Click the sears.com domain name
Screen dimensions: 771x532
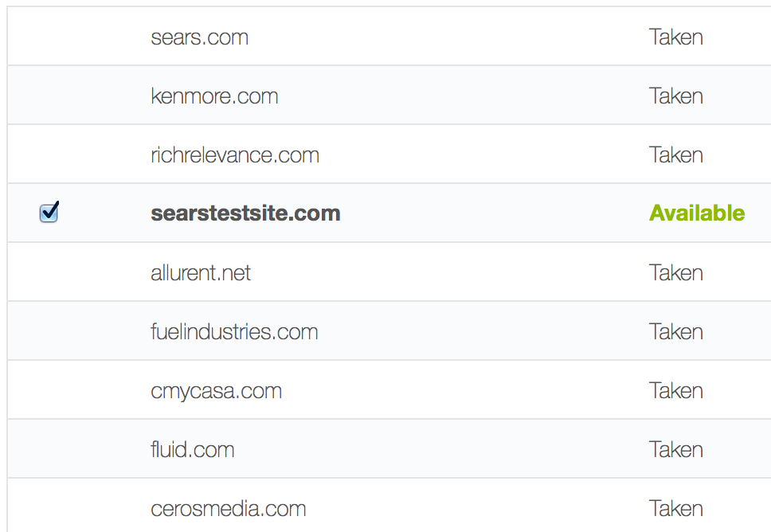pyautogui.click(x=199, y=37)
